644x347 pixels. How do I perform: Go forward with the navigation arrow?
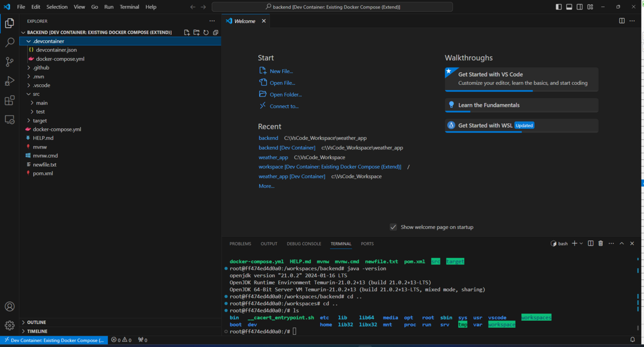pyautogui.click(x=203, y=7)
